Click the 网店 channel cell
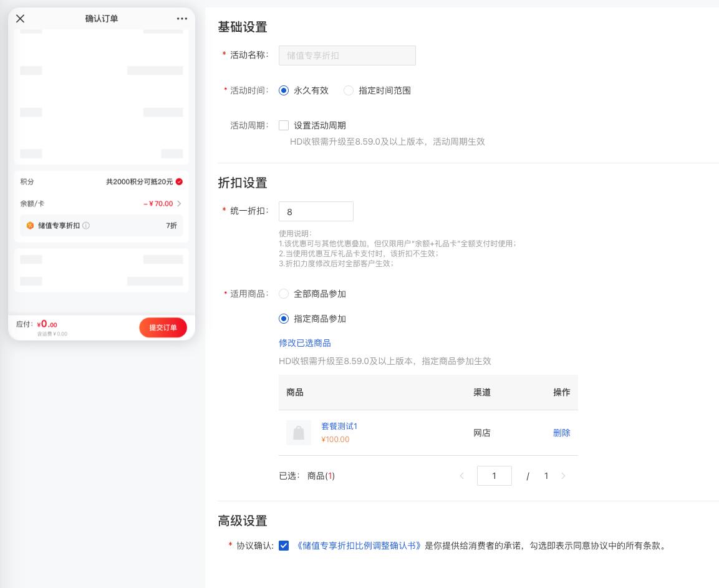The width and height of the screenshot is (719, 588). click(482, 433)
